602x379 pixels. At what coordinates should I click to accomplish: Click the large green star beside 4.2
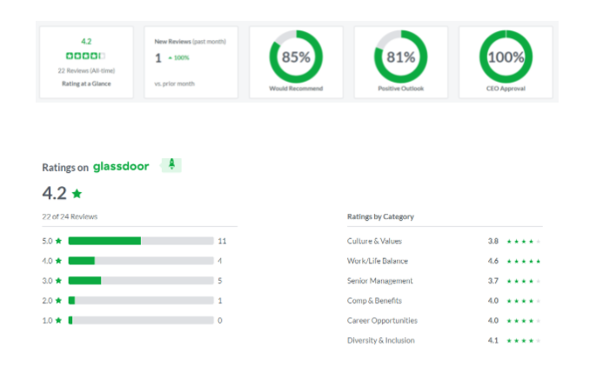[77, 193]
